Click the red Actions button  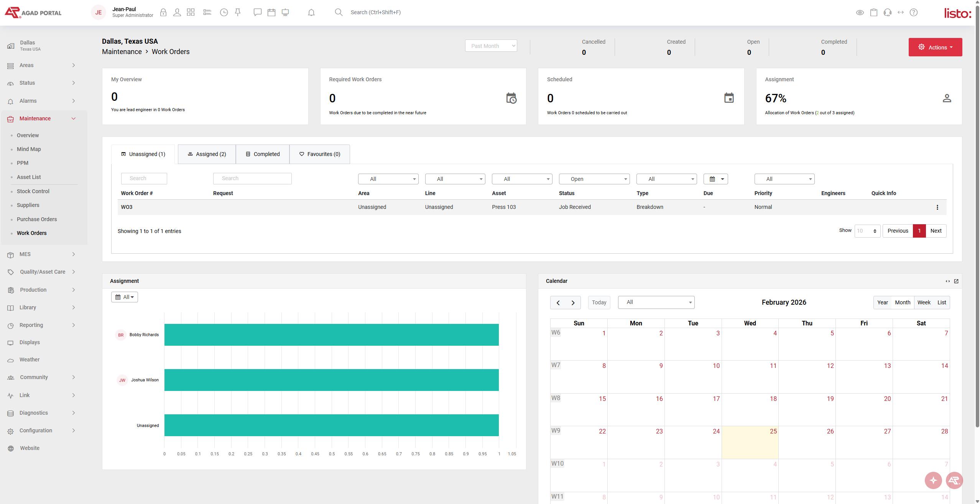tap(935, 47)
